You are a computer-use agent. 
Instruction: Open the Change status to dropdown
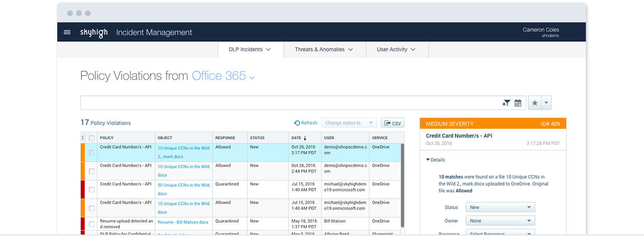click(x=349, y=123)
